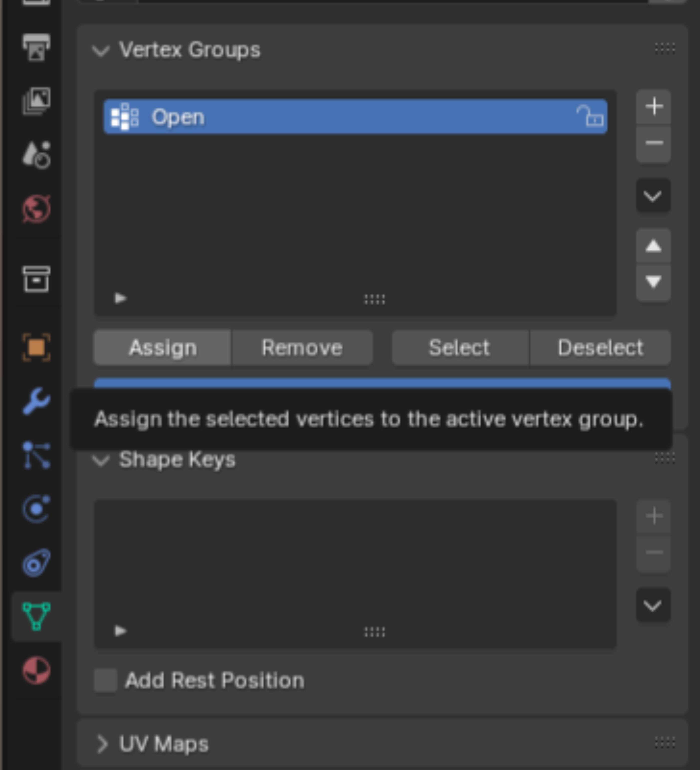
Task: Open Vertex Group specials dropdown menu
Action: pyautogui.click(x=653, y=196)
